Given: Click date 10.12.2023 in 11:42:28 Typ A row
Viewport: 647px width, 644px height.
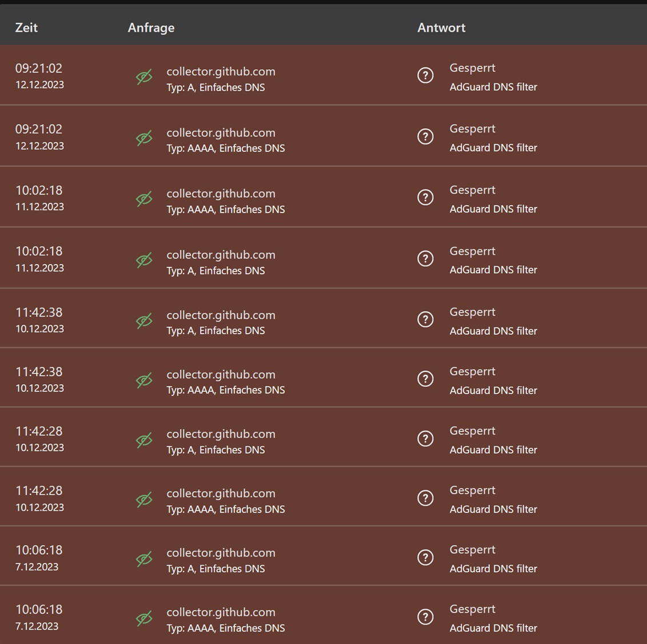Looking at the screenshot, I should point(39,447).
